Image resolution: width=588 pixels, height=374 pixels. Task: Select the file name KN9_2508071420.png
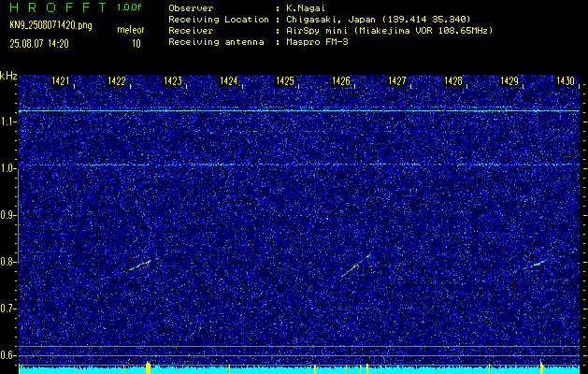(50, 26)
